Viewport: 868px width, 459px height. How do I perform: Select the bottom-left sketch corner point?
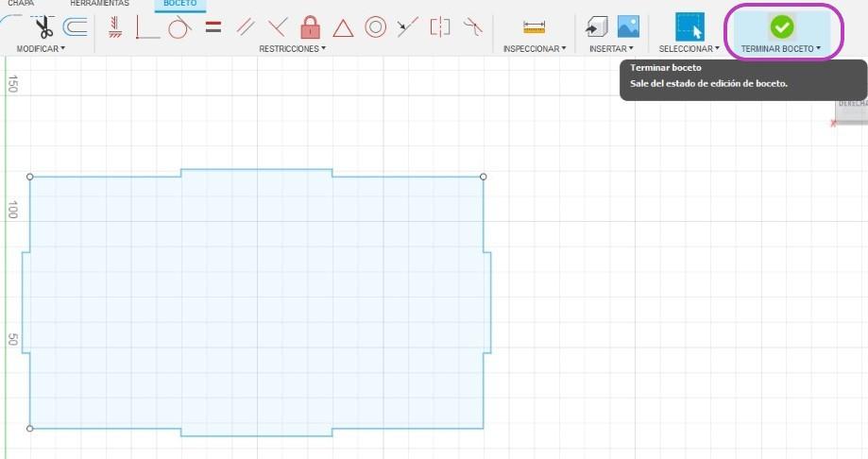point(30,428)
